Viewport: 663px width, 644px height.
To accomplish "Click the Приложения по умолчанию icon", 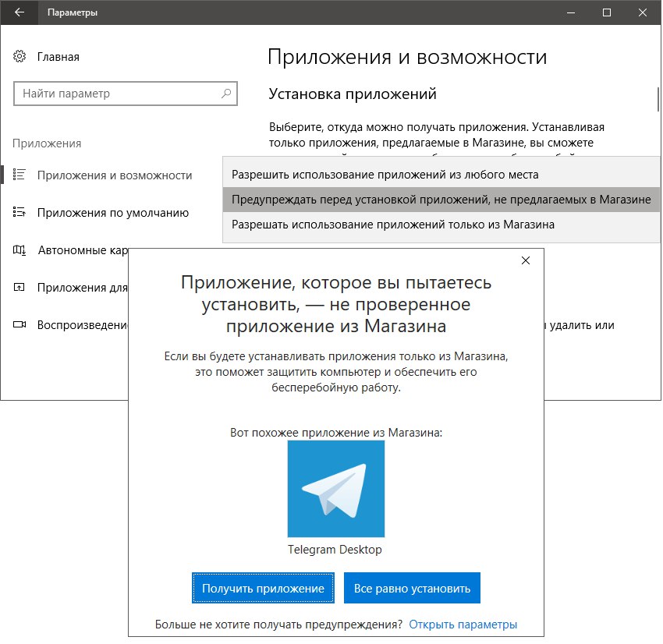I will point(19,212).
